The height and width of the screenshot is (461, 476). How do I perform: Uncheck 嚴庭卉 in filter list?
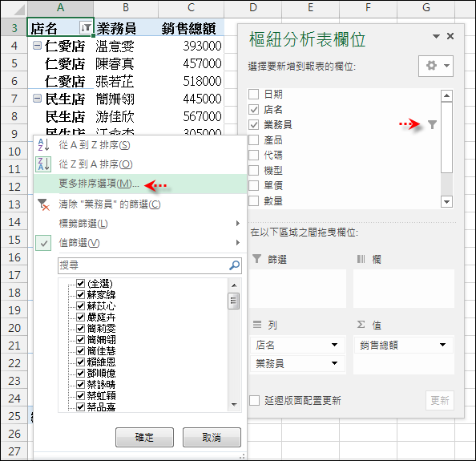(x=80, y=317)
